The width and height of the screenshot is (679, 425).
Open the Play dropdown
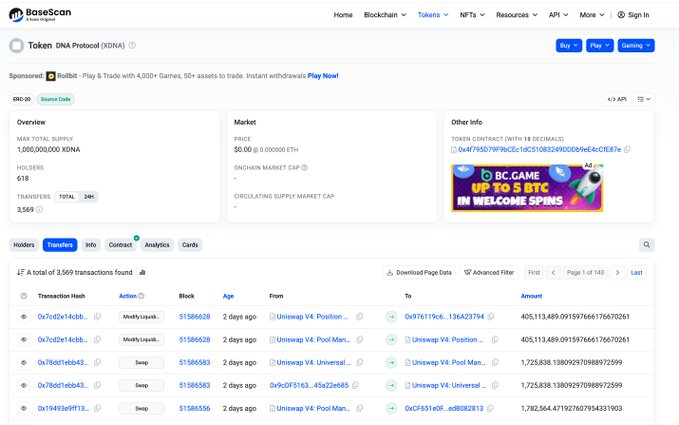point(599,45)
